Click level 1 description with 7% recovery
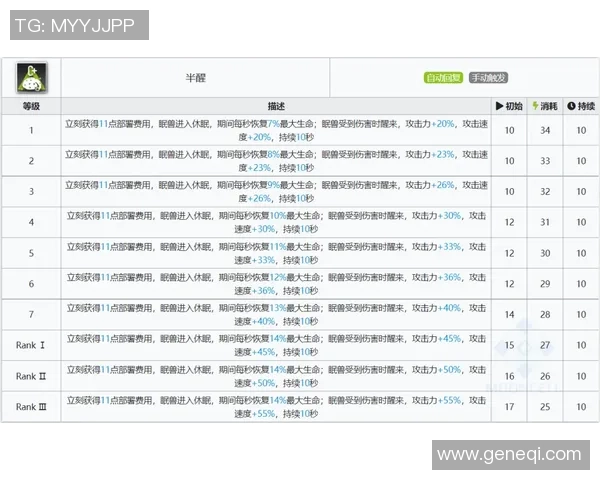 point(276,130)
